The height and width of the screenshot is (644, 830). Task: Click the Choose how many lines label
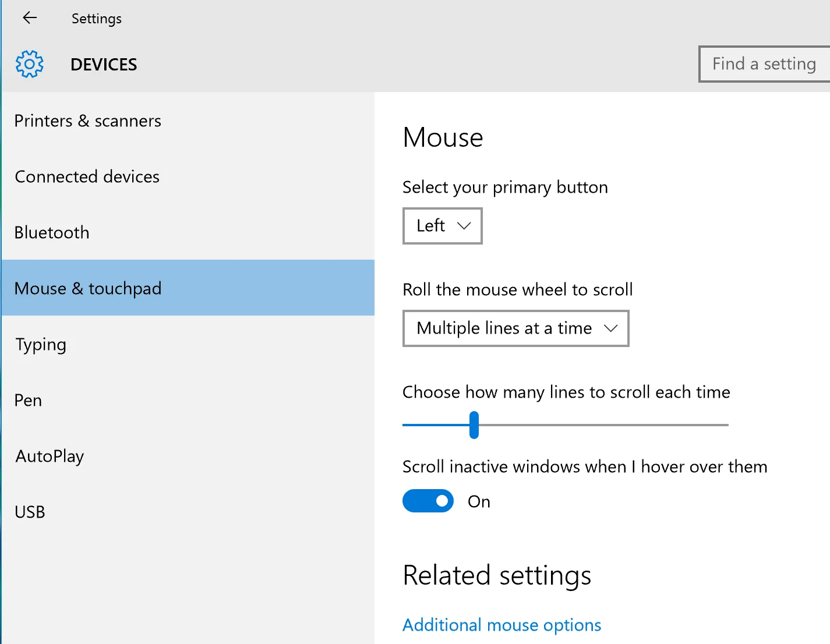(x=566, y=392)
